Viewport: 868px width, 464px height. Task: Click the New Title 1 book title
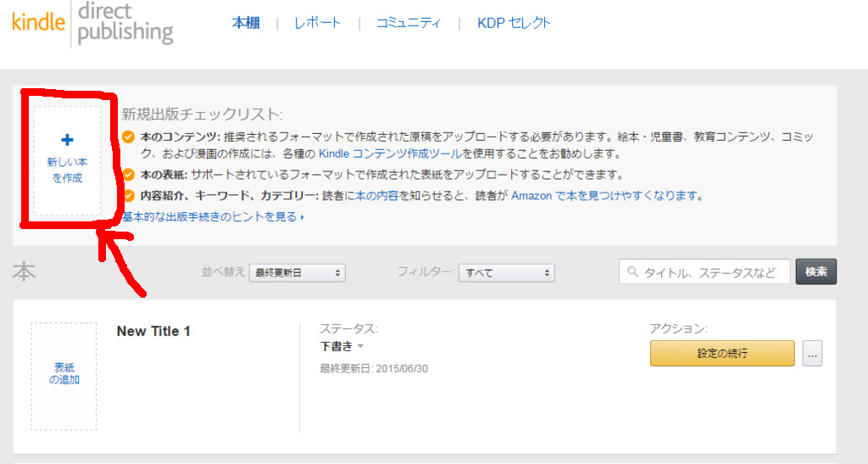pyautogui.click(x=153, y=331)
